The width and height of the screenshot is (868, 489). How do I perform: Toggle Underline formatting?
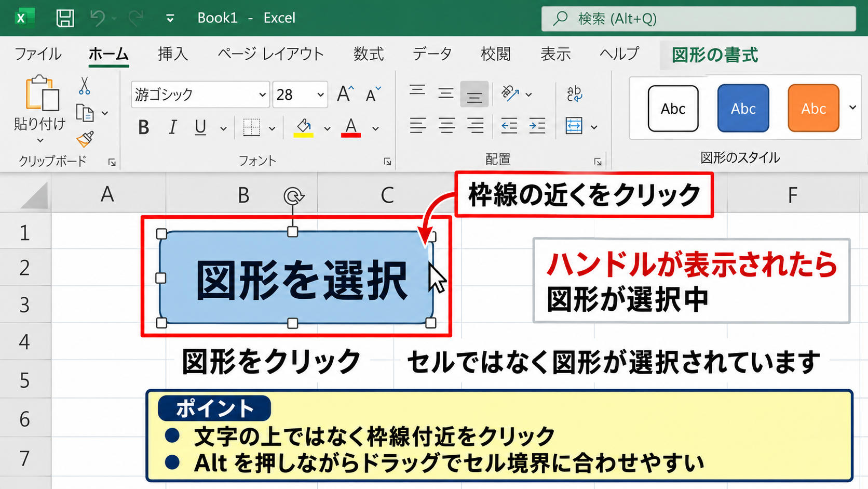pyautogui.click(x=200, y=127)
